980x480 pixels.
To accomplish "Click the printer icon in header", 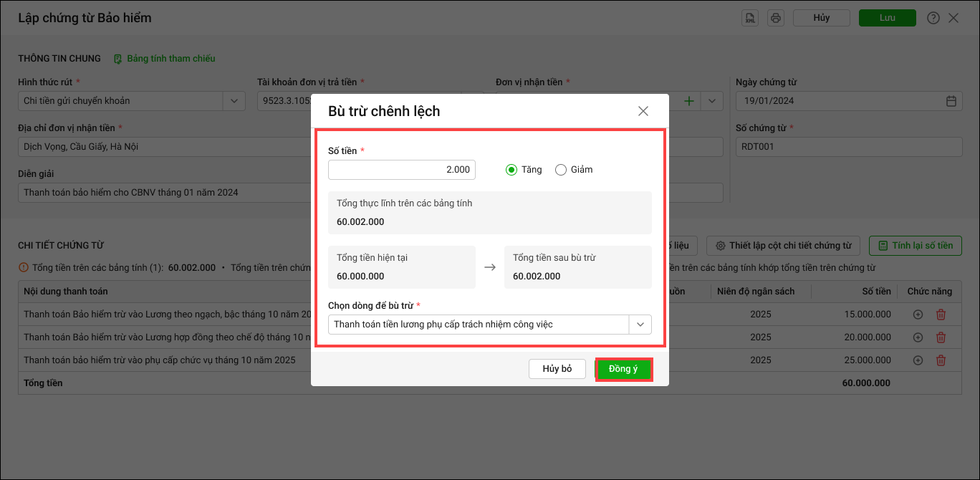I will [775, 18].
